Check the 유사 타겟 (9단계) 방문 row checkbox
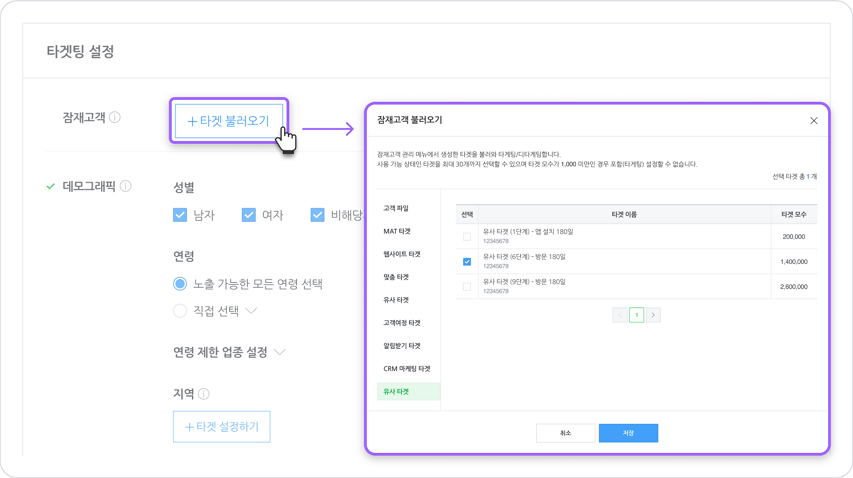This screenshot has height=478, width=853. pos(467,287)
